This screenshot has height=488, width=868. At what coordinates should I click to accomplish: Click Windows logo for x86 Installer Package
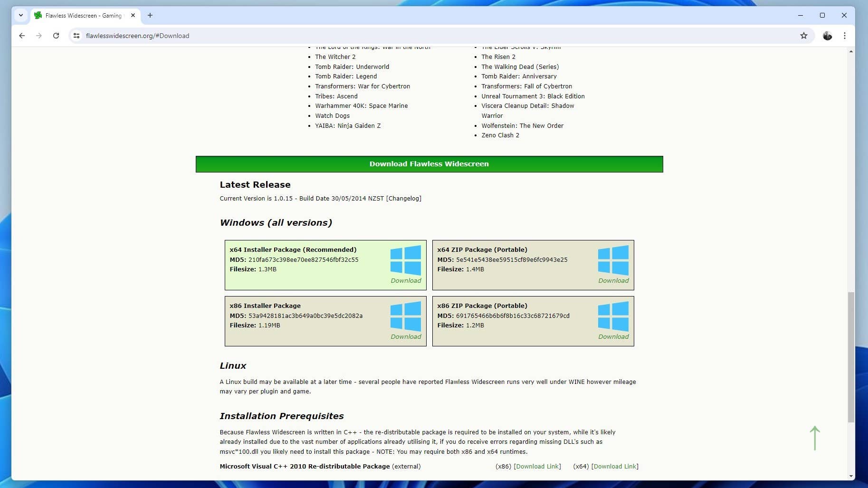[x=405, y=316]
